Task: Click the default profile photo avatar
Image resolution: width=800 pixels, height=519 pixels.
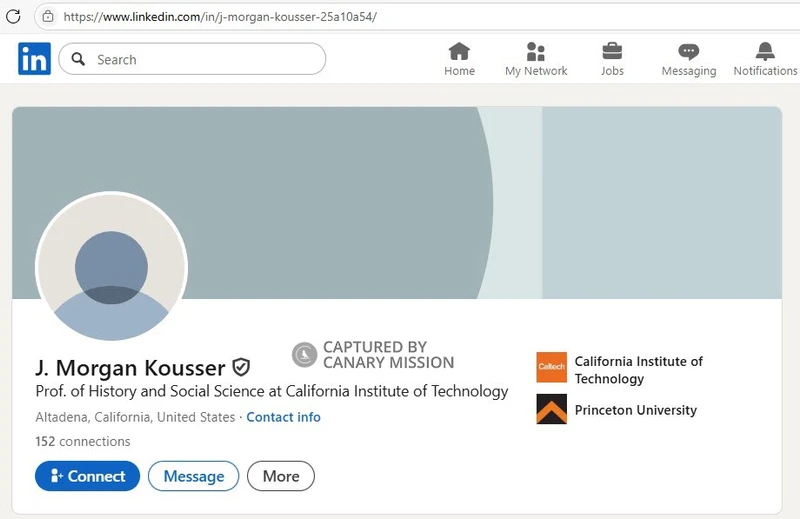Action: pos(111,266)
